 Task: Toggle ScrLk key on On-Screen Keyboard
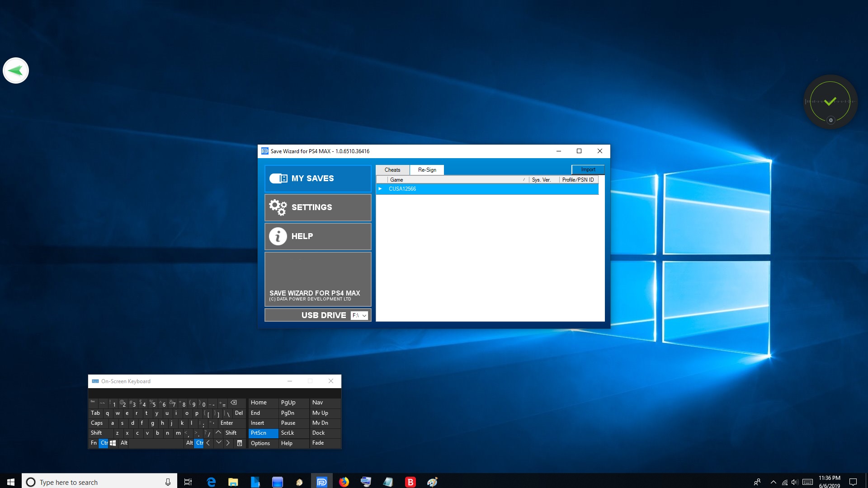(x=294, y=433)
